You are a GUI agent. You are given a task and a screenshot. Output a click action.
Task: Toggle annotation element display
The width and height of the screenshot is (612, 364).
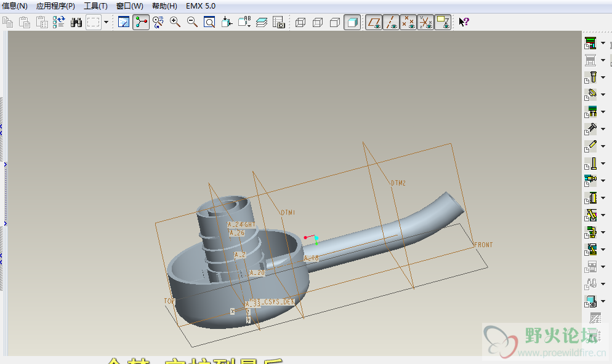pyautogui.click(x=443, y=22)
